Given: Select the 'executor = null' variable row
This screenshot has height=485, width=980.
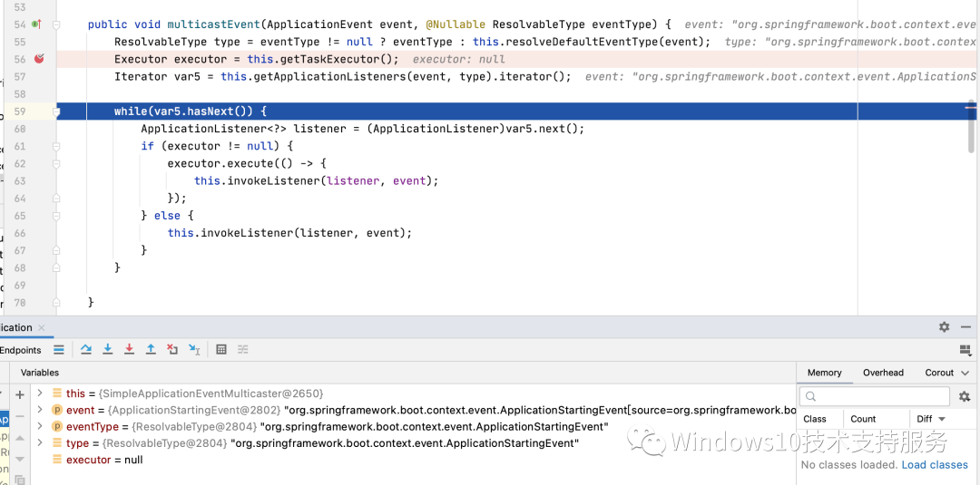Looking at the screenshot, I should [413, 460].
